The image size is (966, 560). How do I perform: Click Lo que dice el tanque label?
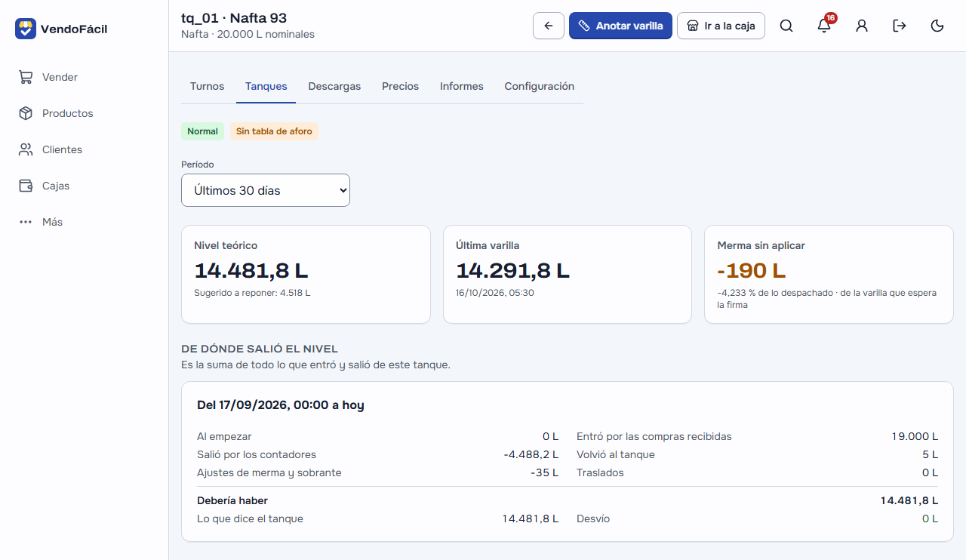pos(250,518)
